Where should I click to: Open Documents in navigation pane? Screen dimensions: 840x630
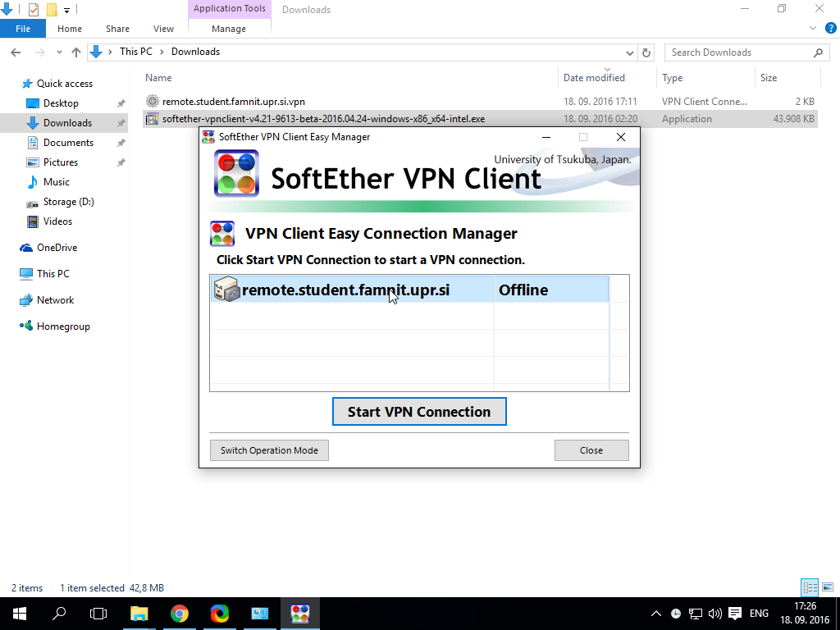pyautogui.click(x=69, y=143)
